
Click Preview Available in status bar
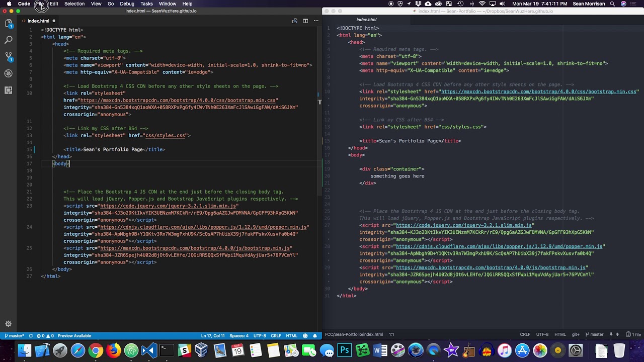click(x=74, y=336)
